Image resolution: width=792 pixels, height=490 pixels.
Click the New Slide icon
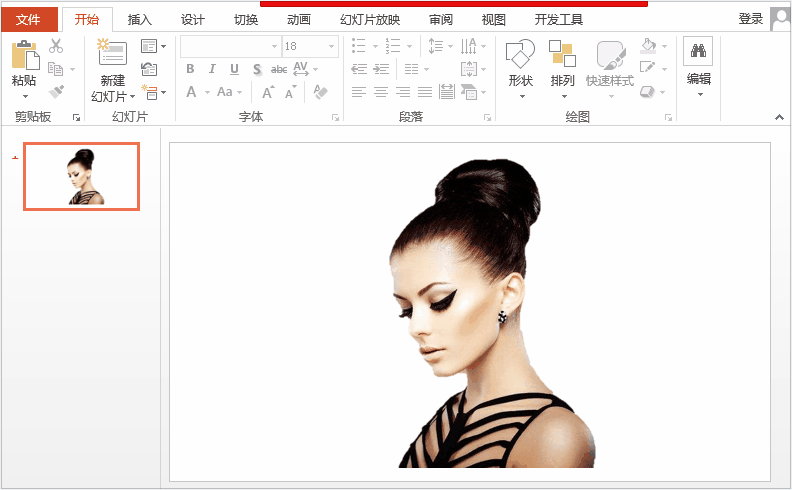(x=112, y=53)
